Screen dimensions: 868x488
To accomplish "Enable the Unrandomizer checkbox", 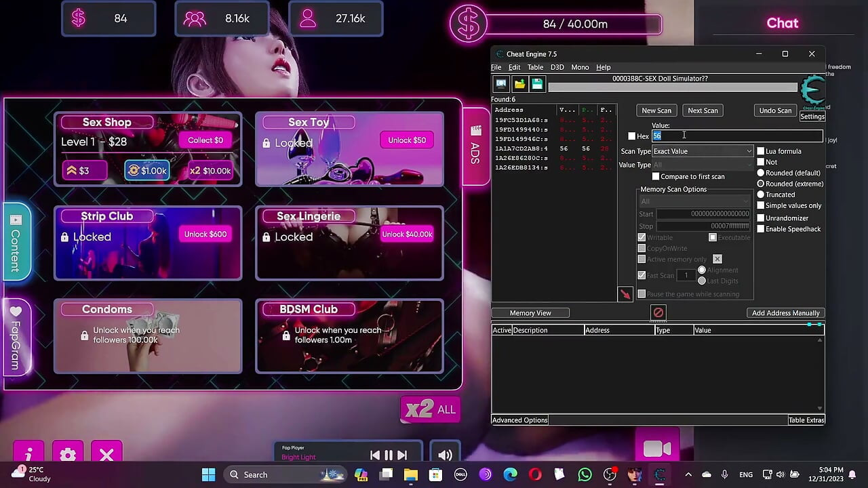I will (761, 218).
